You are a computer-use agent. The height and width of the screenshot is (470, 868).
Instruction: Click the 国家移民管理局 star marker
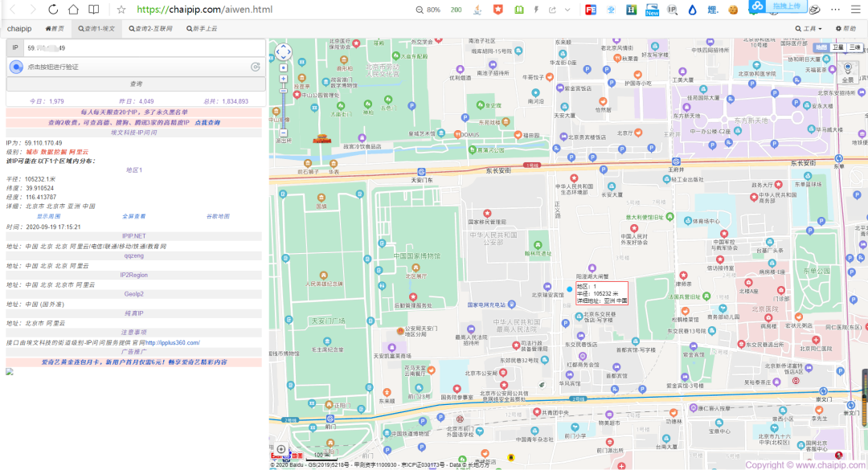click(487, 213)
